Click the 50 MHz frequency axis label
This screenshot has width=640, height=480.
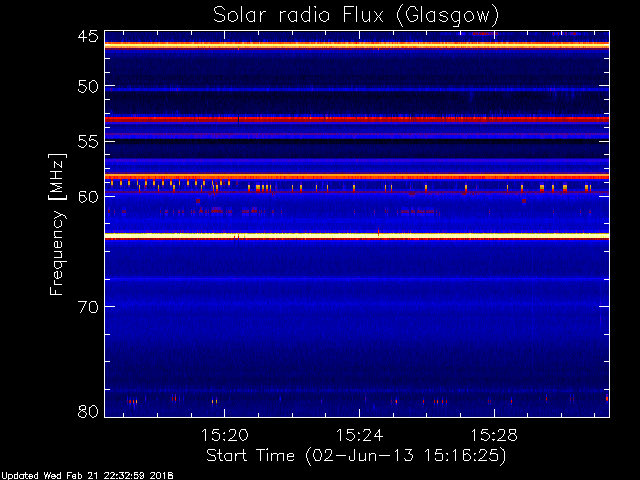click(x=88, y=87)
